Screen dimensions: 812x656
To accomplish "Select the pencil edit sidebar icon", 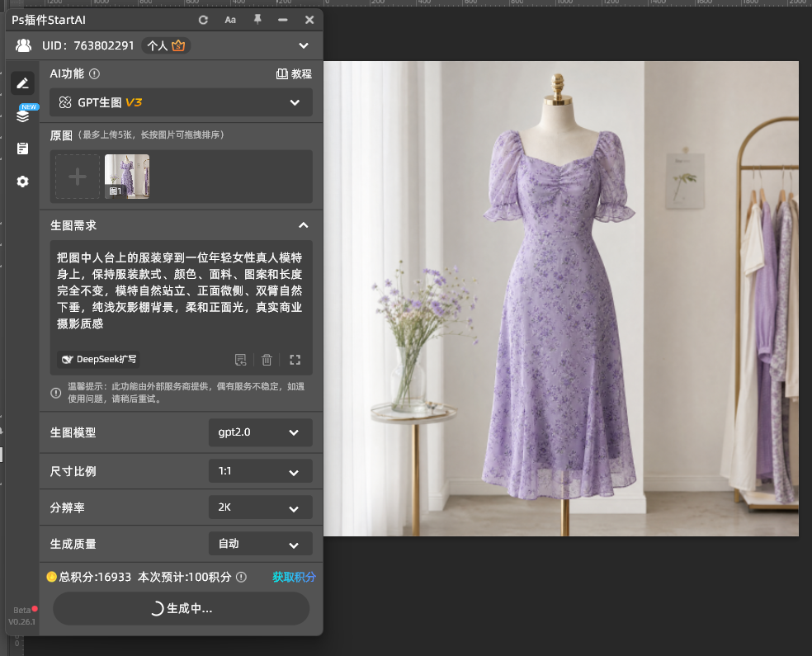I will tap(22, 83).
